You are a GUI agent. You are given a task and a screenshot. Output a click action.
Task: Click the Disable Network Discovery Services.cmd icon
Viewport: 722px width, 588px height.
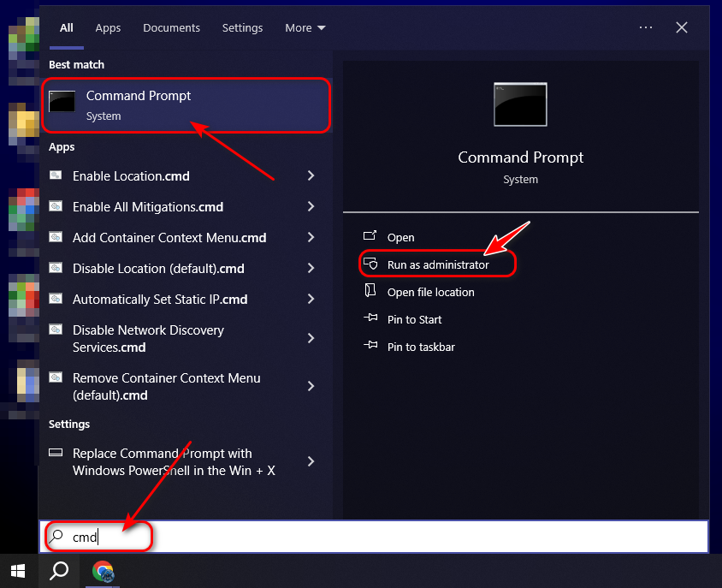[x=56, y=330]
